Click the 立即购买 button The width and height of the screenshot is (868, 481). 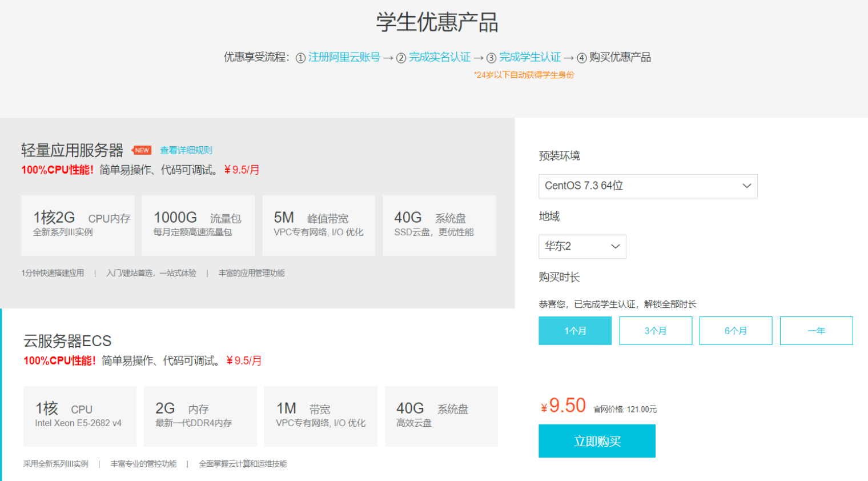(x=597, y=441)
